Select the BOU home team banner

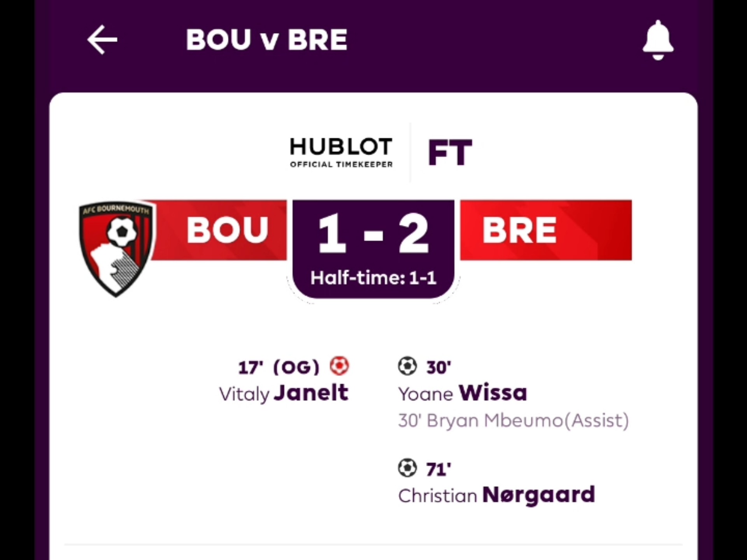[227, 230]
